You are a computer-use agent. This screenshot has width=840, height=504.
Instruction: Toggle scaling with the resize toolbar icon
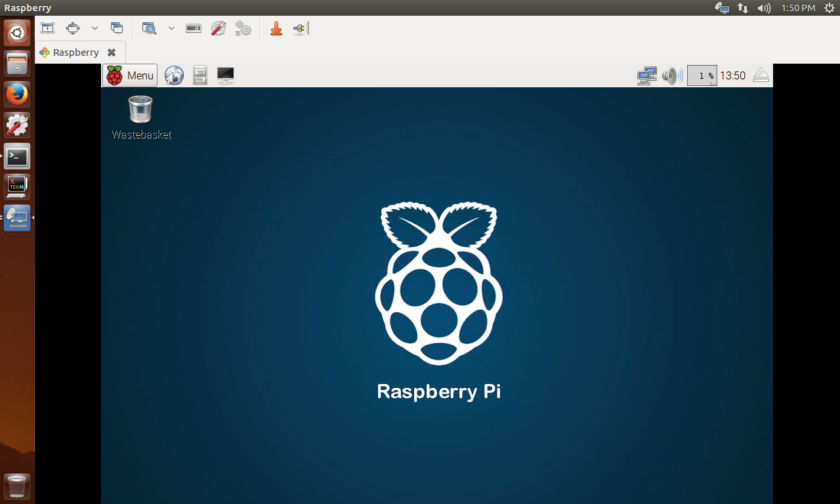[72, 28]
